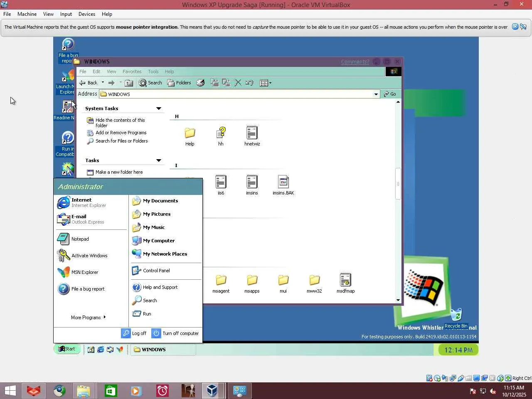Select the mui folder

283,283
